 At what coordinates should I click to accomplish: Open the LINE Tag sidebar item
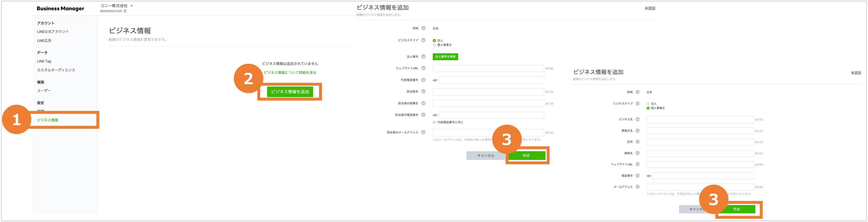44,61
